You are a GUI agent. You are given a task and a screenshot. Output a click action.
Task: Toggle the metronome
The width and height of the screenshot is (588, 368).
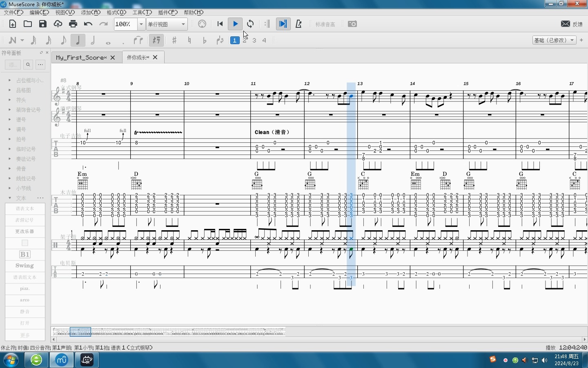point(298,24)
